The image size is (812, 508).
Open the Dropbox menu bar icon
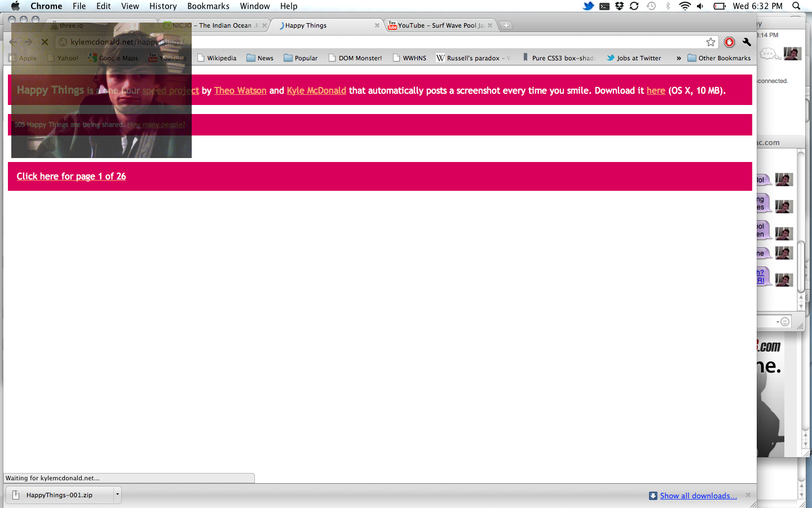(619, 6)
